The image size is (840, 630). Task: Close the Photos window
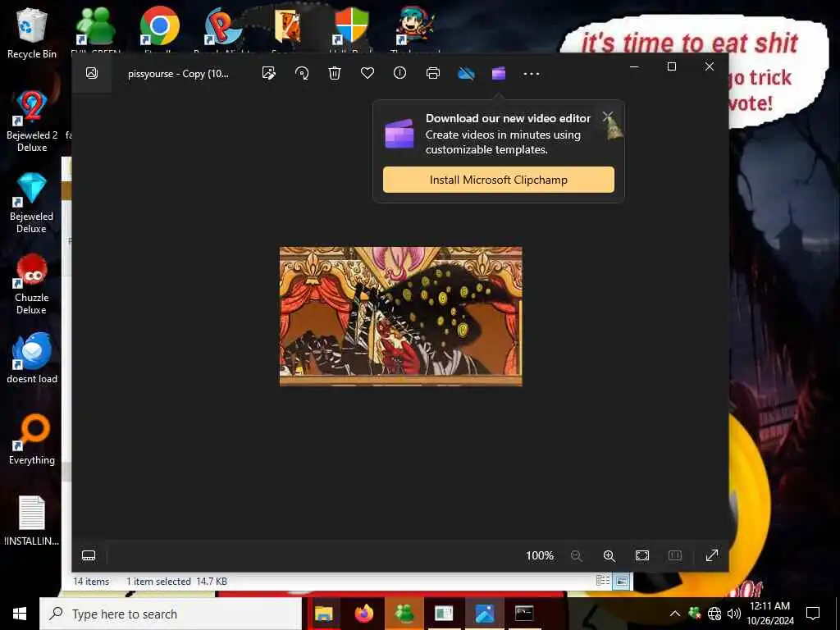[x=710, y=66]
